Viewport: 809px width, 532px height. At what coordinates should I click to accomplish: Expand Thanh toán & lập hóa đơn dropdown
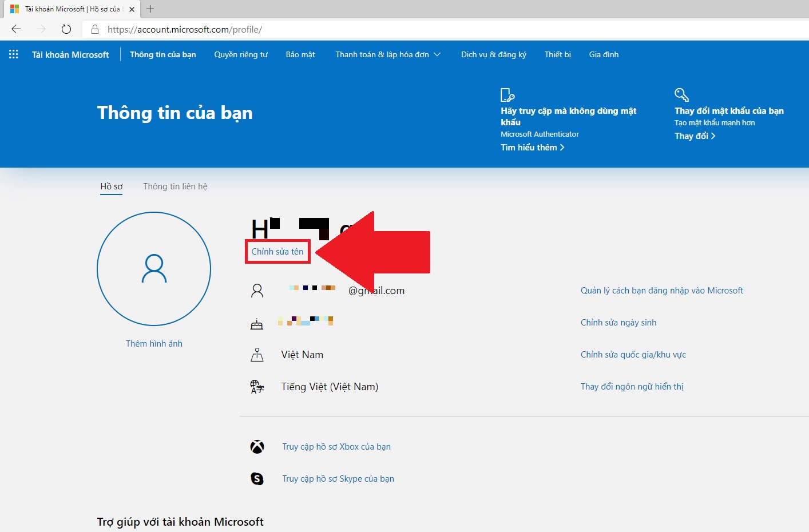point(388,54)
